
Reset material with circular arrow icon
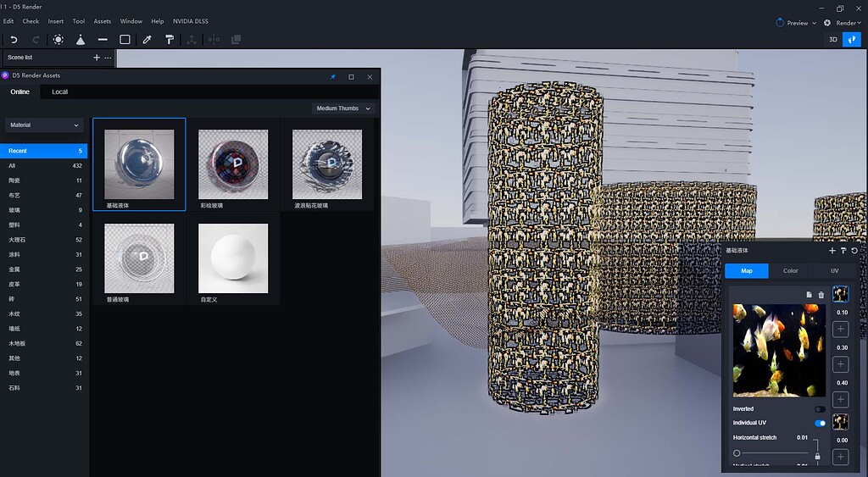854,251
